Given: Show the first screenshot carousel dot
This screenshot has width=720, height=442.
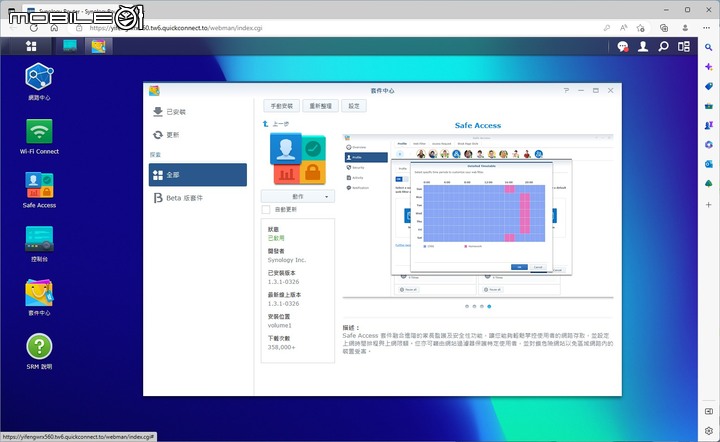Looking at the screenshot, I should click(x=467, y=306).
